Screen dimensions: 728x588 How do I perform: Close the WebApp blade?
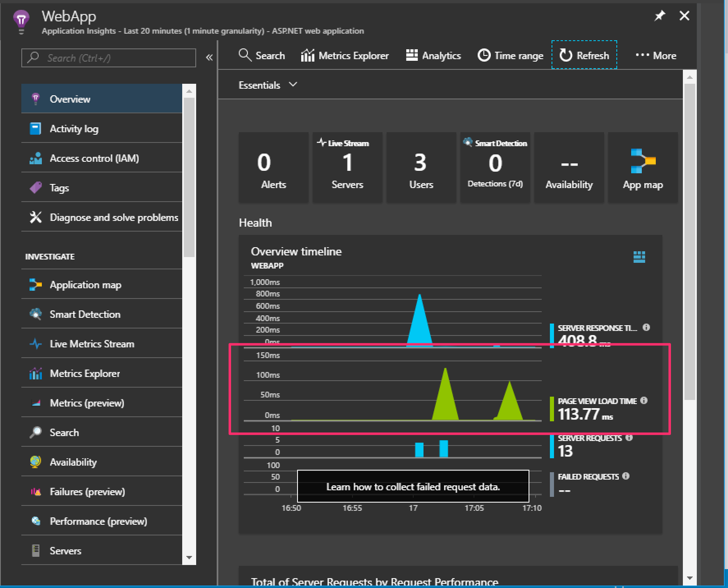pyautogui.click(x=685, y=16)
